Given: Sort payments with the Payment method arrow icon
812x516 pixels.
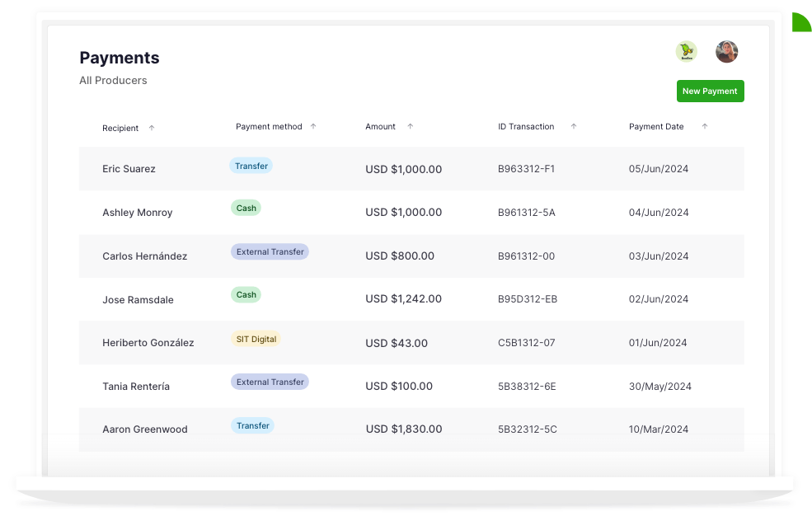Looking at the screenshot, I should [x=313, y=126].
